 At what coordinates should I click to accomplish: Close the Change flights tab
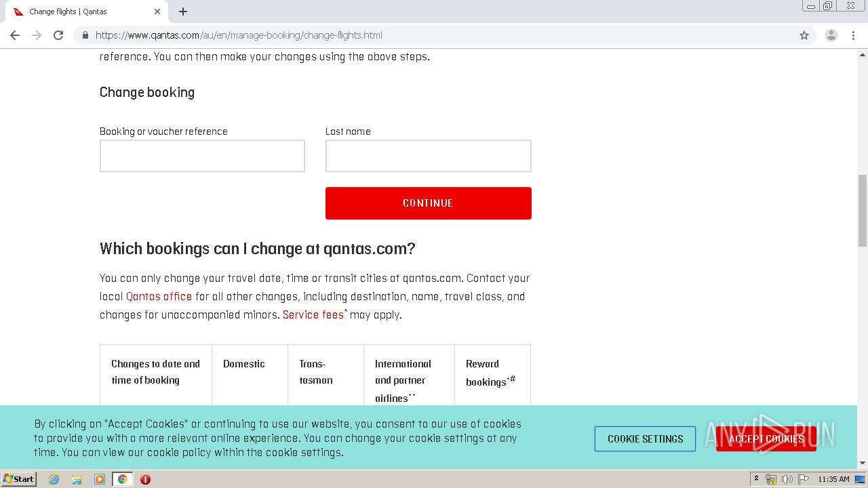[157, 12]
